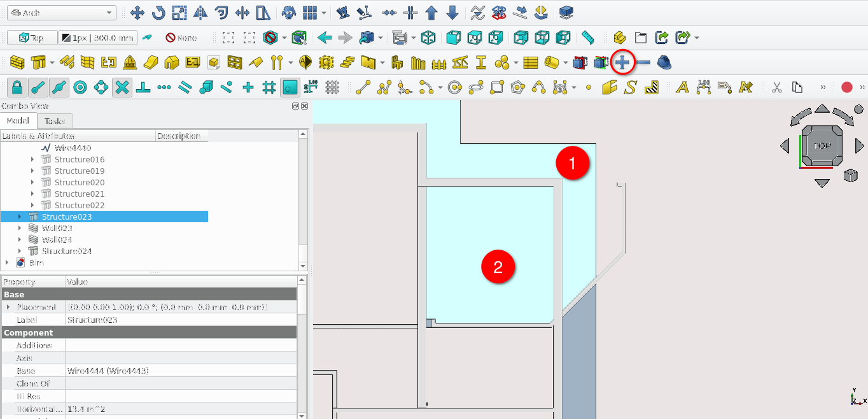Select the Draft Rotate tool

(x=158, y=13)
